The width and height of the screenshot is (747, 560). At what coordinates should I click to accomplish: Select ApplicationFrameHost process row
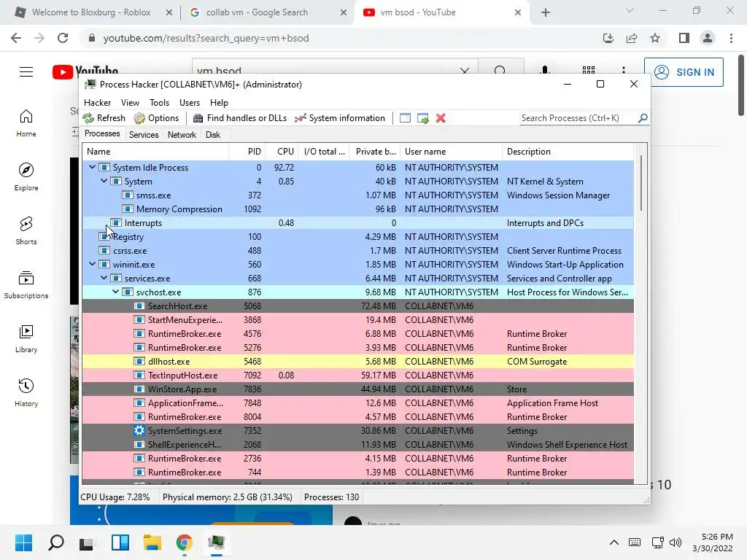click(357, 402)
